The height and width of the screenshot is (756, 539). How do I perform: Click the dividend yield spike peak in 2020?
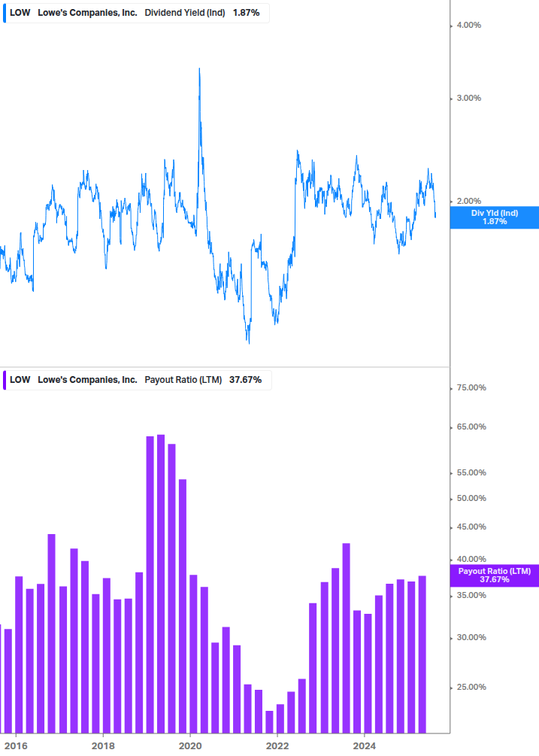(199, 69)
